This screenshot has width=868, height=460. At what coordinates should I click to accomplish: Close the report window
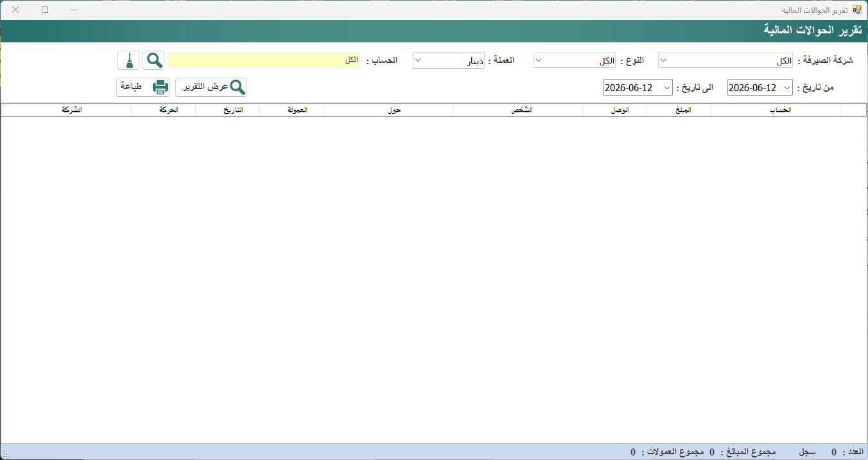click(x=15, y=10)
